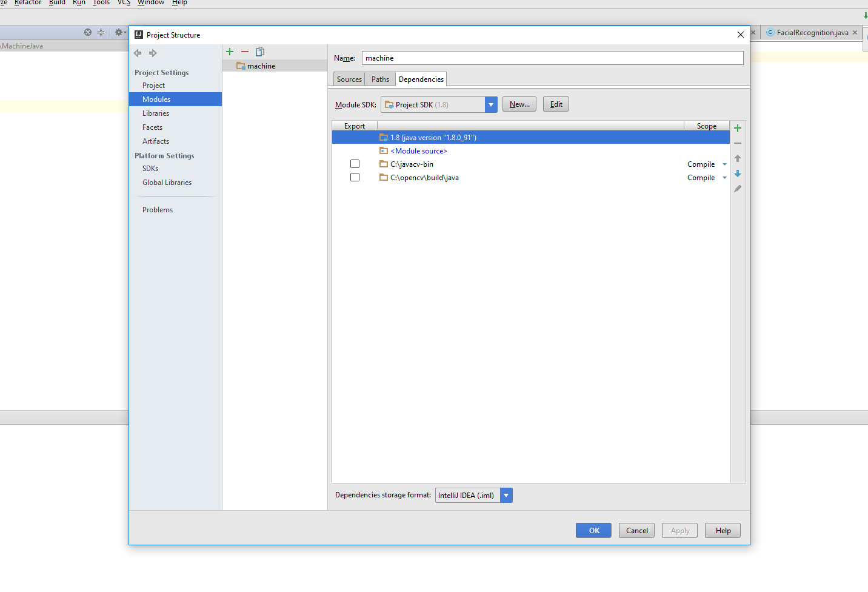
Task: Move dependency up with the up arrow
Action: tap(738, 158)
